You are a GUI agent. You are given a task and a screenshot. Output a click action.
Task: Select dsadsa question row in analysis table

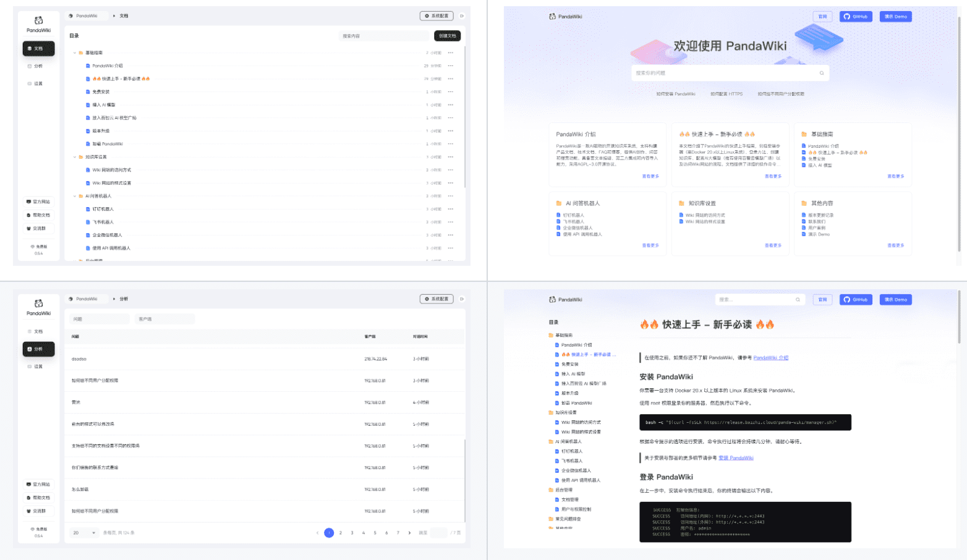click(265, 359)
